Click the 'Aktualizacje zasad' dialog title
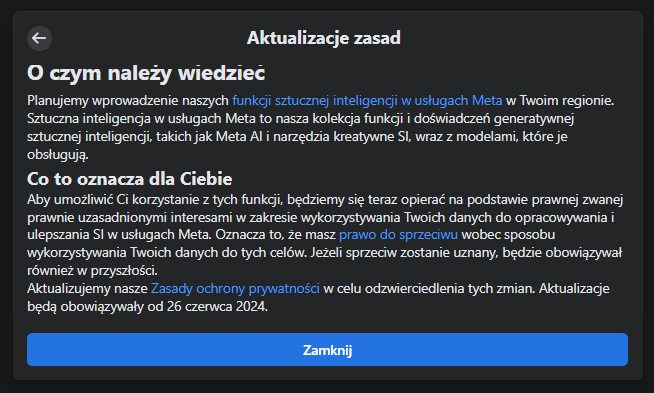This screenshot has width=654, height=393. [324, 38]
